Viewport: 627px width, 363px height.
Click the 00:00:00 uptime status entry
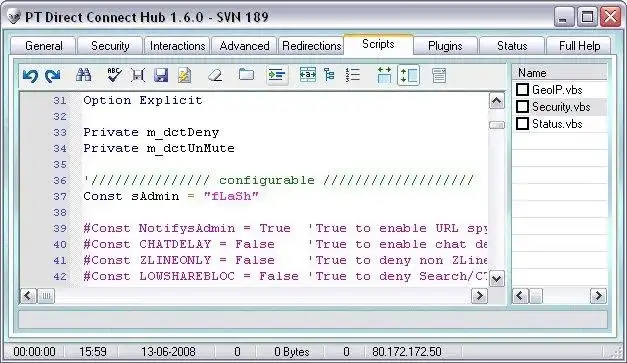click(34, 352)
